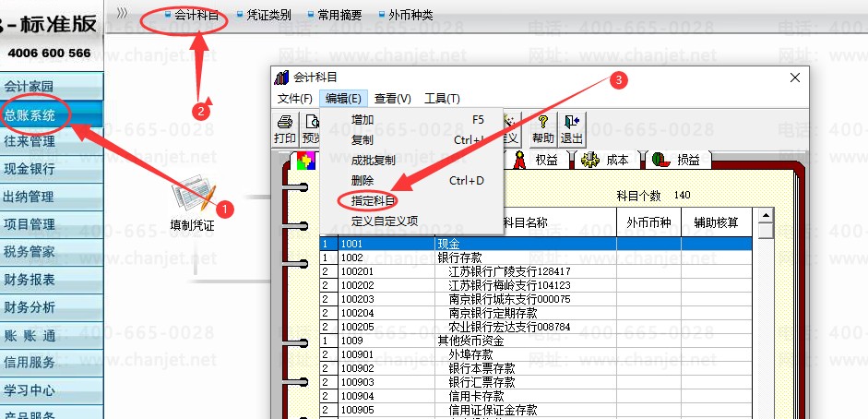Choose 指定科目 from the edit menu
The width and height of the screenshot is (868, 419).
411,201
